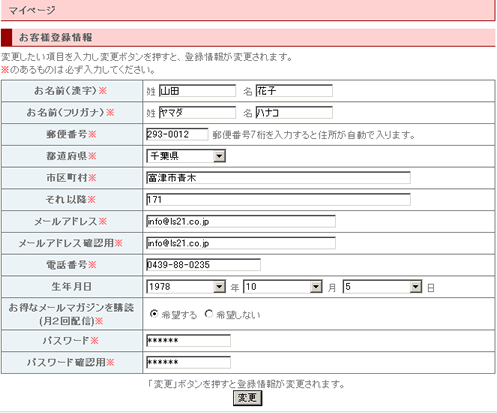The image size is (497, 413).
Task: Click the city field 富津市青木
Action: (278, 178)
